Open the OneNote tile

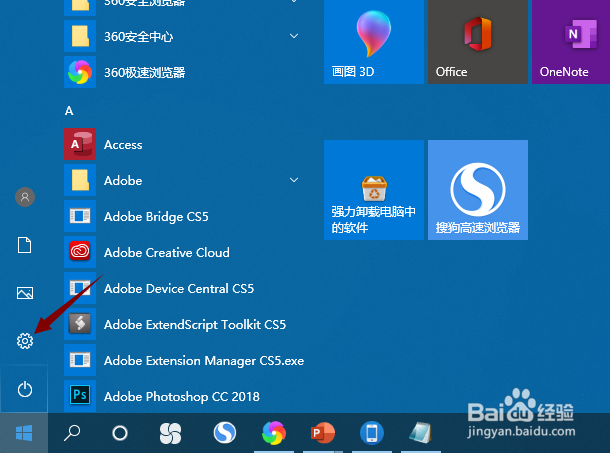(x=571, y=41)
